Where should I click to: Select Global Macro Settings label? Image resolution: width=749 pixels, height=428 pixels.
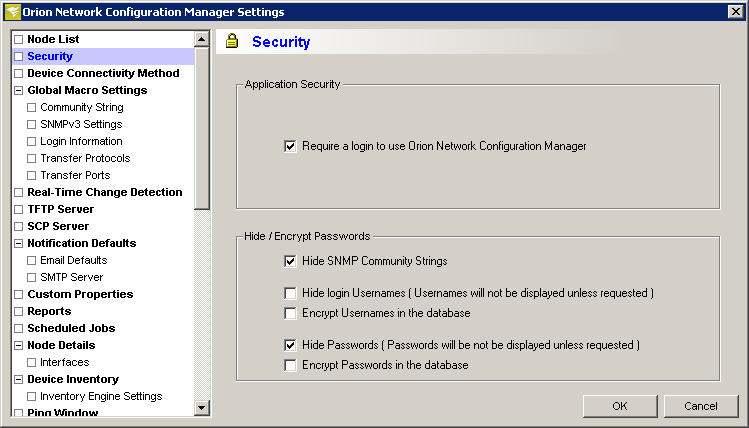pos(87,90)
